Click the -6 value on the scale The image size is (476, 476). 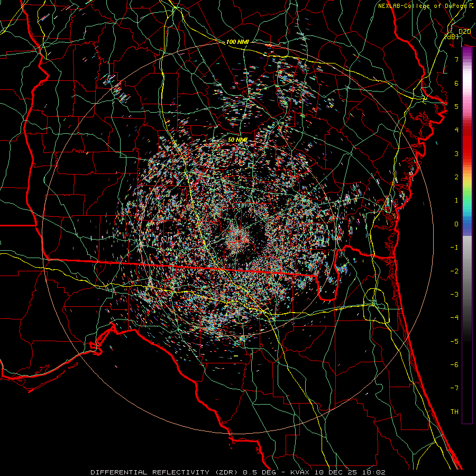pos(454,365)
